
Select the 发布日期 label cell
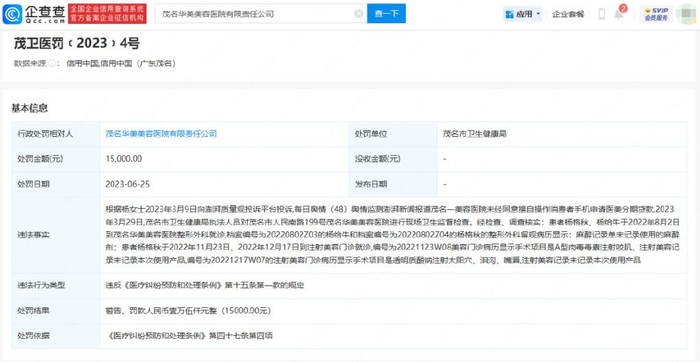click(x=393, y=184)
